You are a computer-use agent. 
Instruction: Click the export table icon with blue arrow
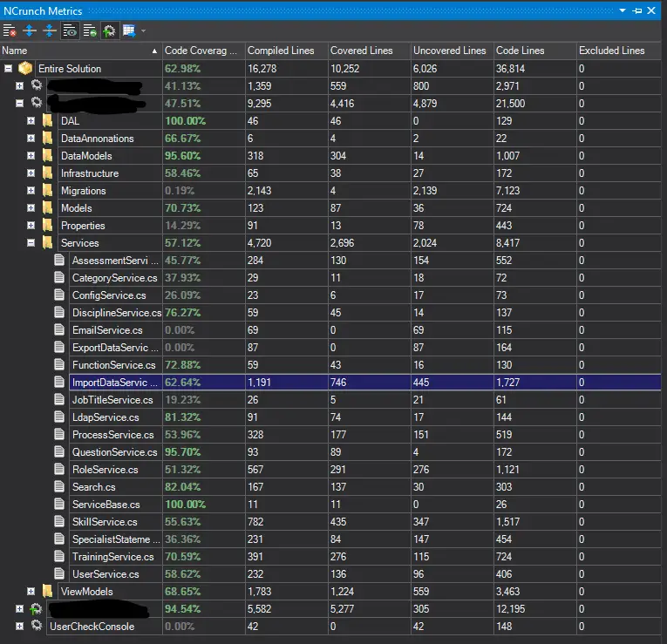(x=129, y=31)
